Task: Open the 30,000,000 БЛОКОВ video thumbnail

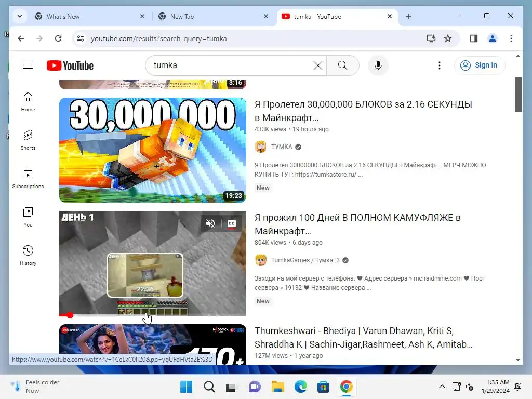Action: 153,150
